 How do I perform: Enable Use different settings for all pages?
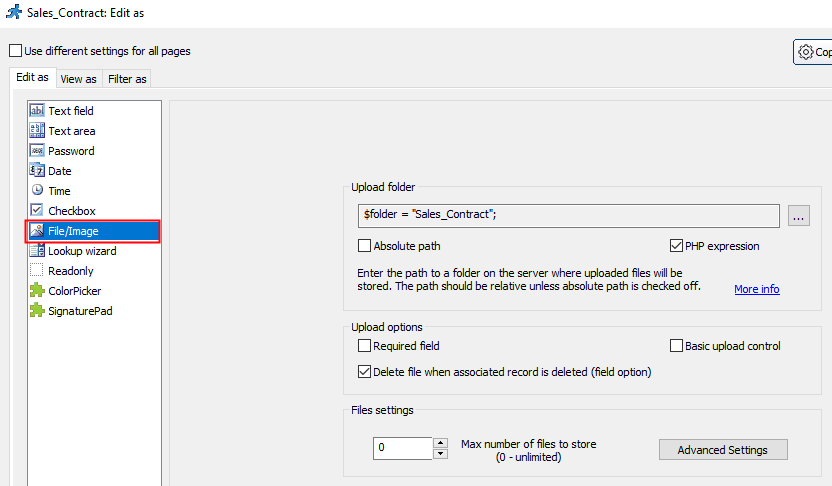15,51
